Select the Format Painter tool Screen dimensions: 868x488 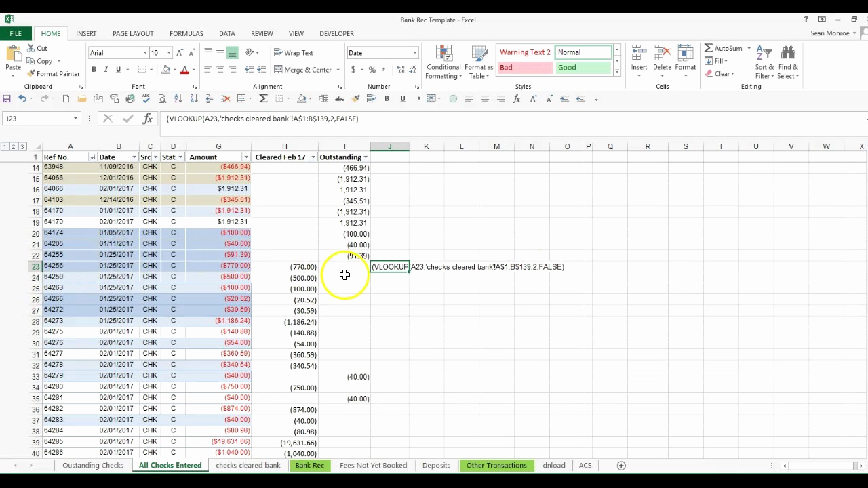(54, 73)
